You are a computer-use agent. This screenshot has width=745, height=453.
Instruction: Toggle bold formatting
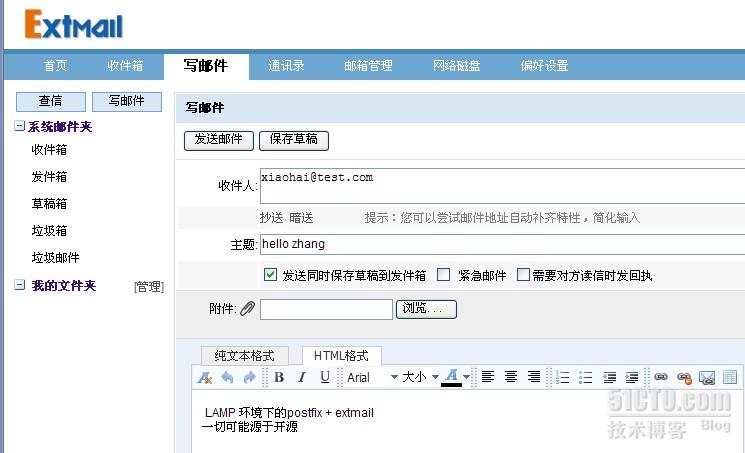coord(279,377)
